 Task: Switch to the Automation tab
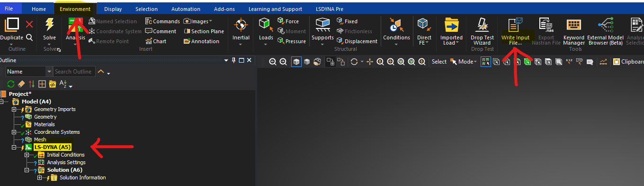tap(186, 9)
